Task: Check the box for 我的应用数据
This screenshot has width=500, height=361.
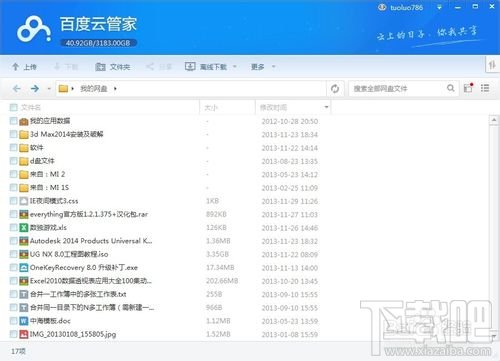Action: pyautogui.click(x=14, y=121)
